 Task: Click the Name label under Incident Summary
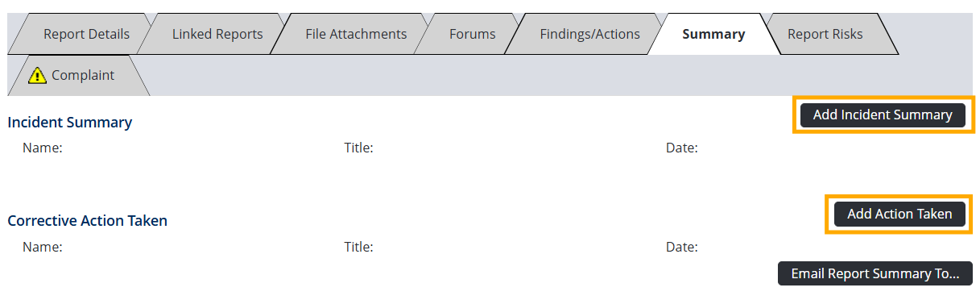coord(43,148)
